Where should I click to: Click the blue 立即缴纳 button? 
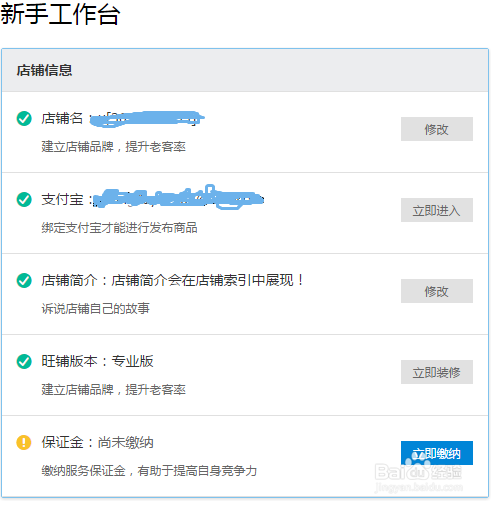tap(437, 453)
